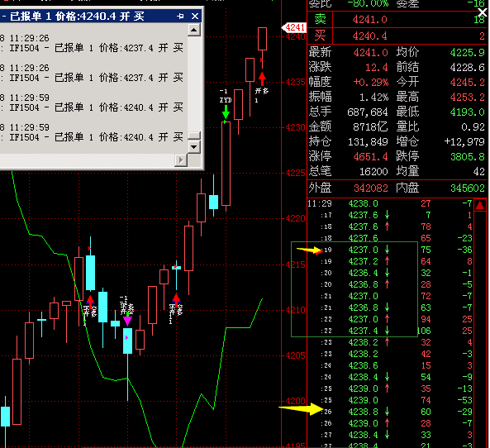Viewport: 490px width, 448px height.
Task: Click the 今开 value 4245.2
Action: pos(467,82)
